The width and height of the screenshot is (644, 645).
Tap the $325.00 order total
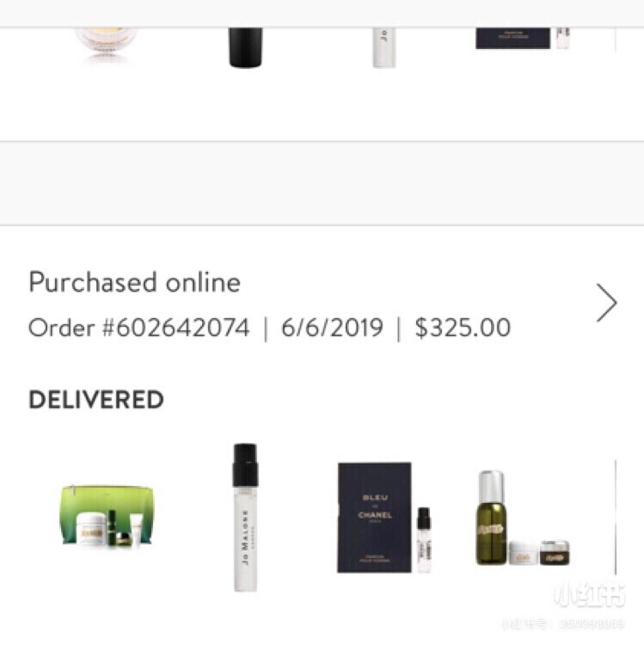coord(463,328)
